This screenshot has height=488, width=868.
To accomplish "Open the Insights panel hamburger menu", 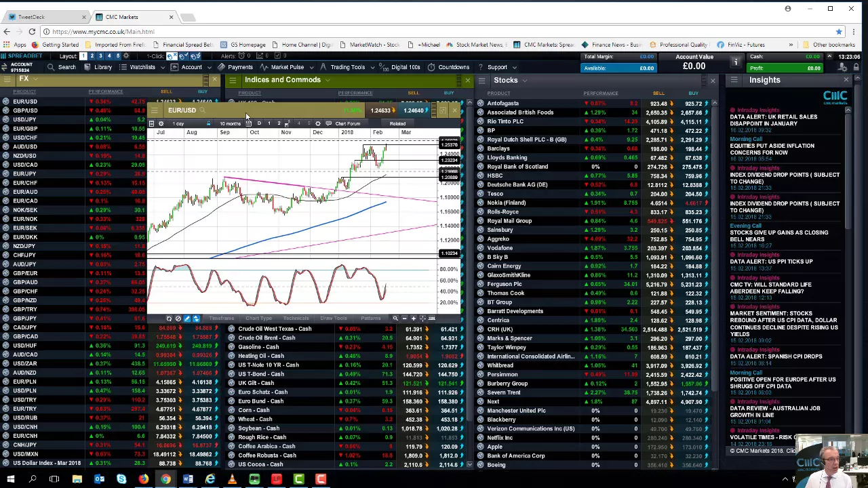I will (x=734, y=80).
